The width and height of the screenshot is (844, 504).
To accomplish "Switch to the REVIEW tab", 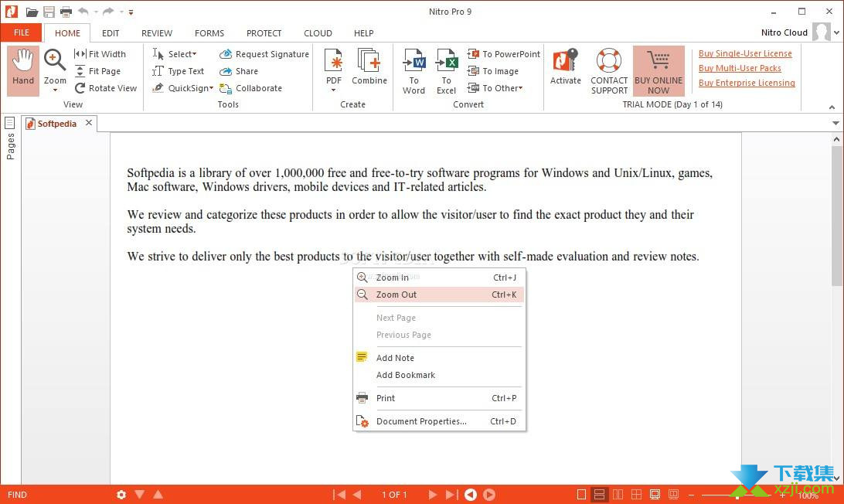I will tap(157, 32).
